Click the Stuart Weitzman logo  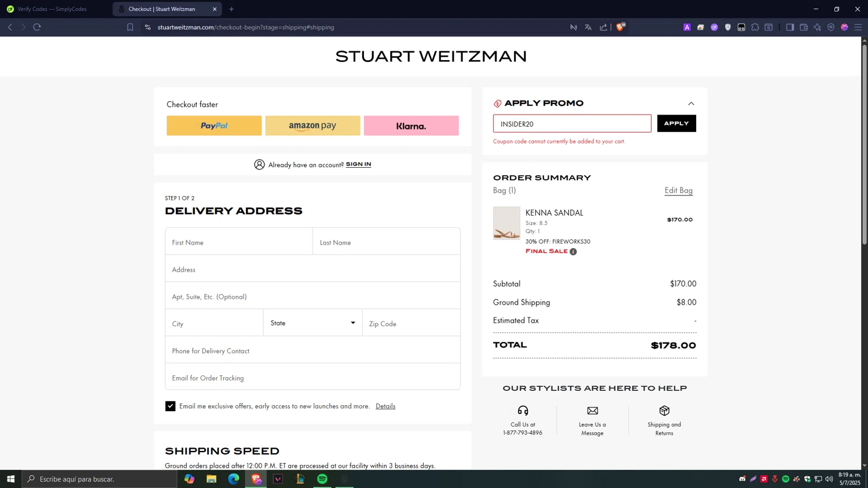click(431, 56)
